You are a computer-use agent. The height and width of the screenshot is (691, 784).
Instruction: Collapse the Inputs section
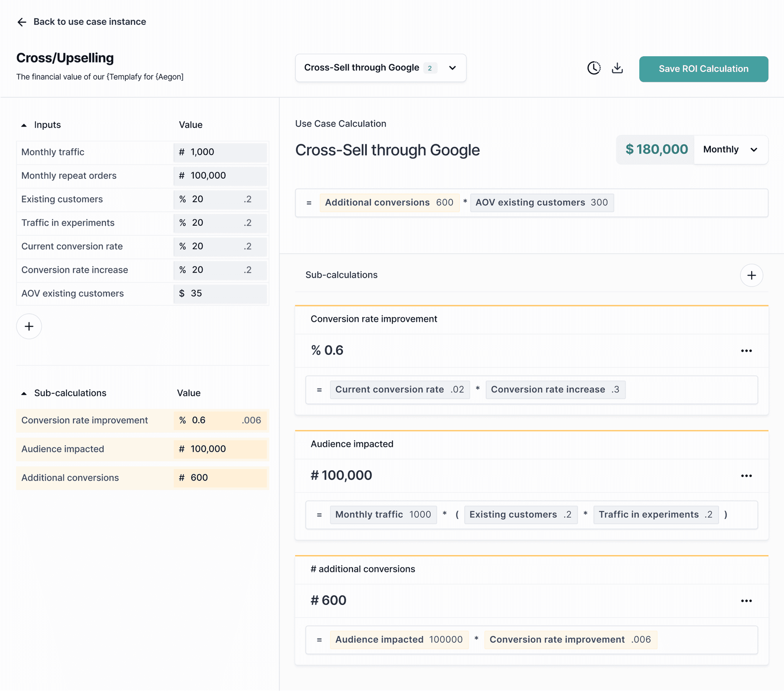(24, 125)
